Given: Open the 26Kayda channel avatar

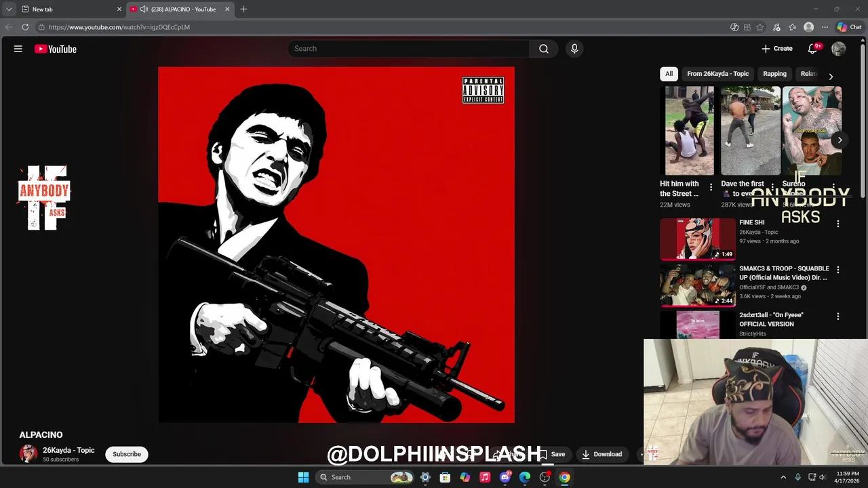Looking at the screenshot, I should click(28, 453).
